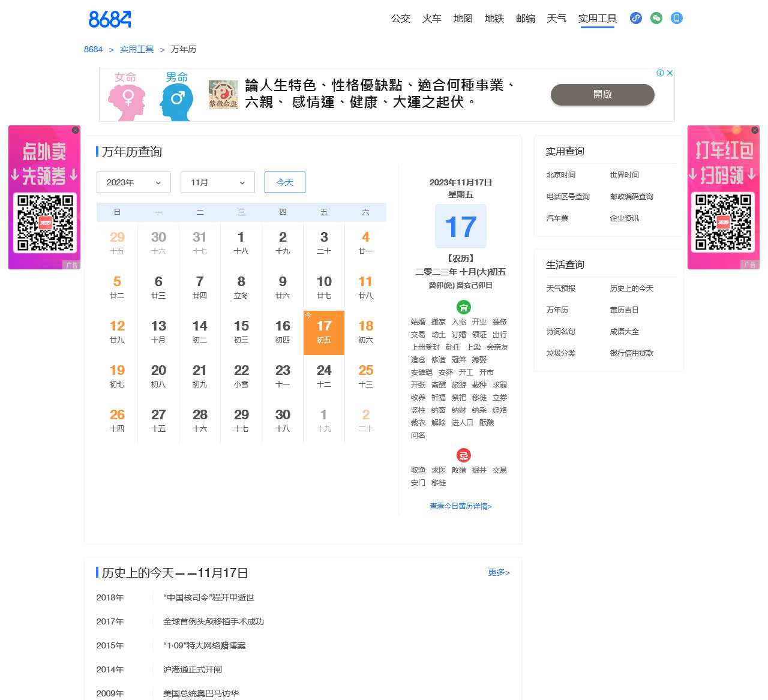The width and height of the screenshot is (768, 700).
Task: Open the 成语大全 link
Action: (x=625, y=332)
